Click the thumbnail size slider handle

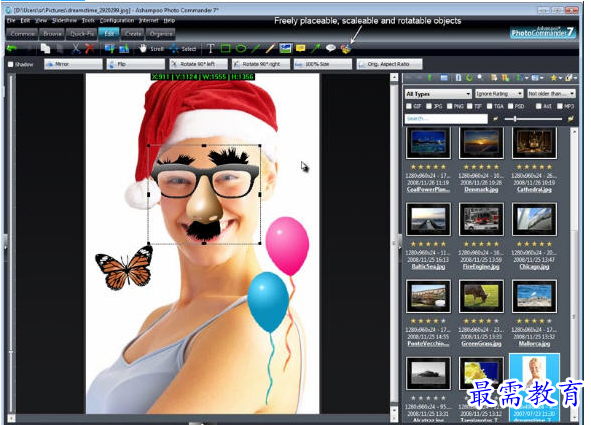(515, 119)
